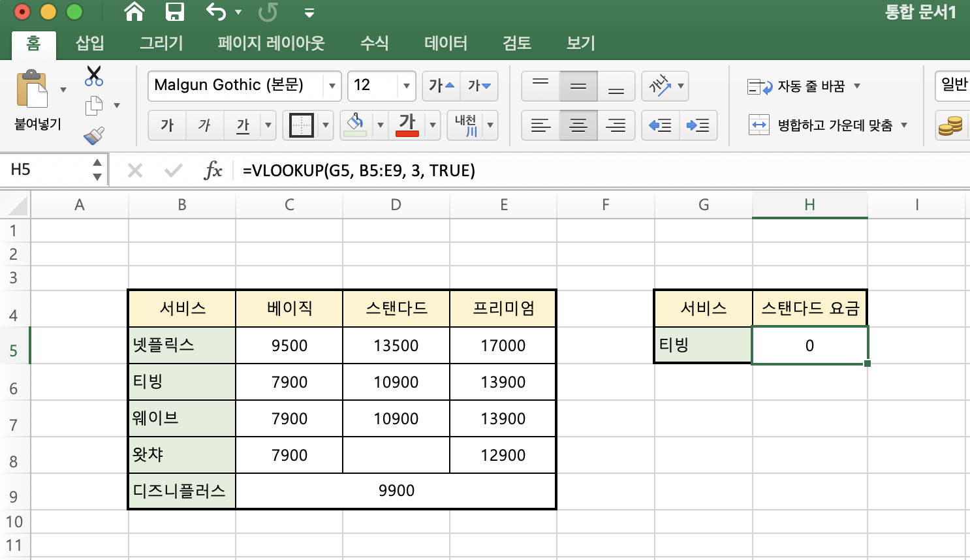Screen dimensions: 970x560
Task: Confirm formula entry with checkmark icon
Action: (174, 171)
